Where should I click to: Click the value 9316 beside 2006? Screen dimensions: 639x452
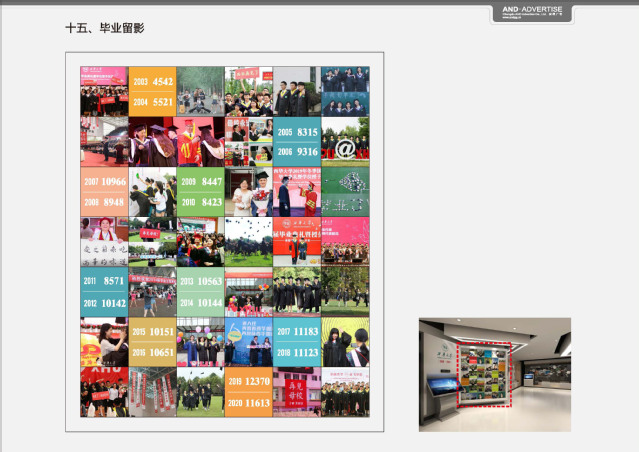[307, 152]
